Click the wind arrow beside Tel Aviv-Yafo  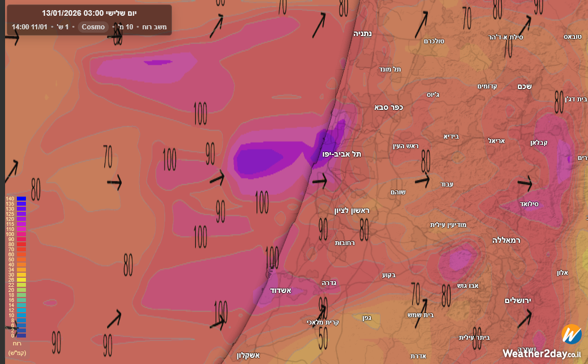click(320, 181)
